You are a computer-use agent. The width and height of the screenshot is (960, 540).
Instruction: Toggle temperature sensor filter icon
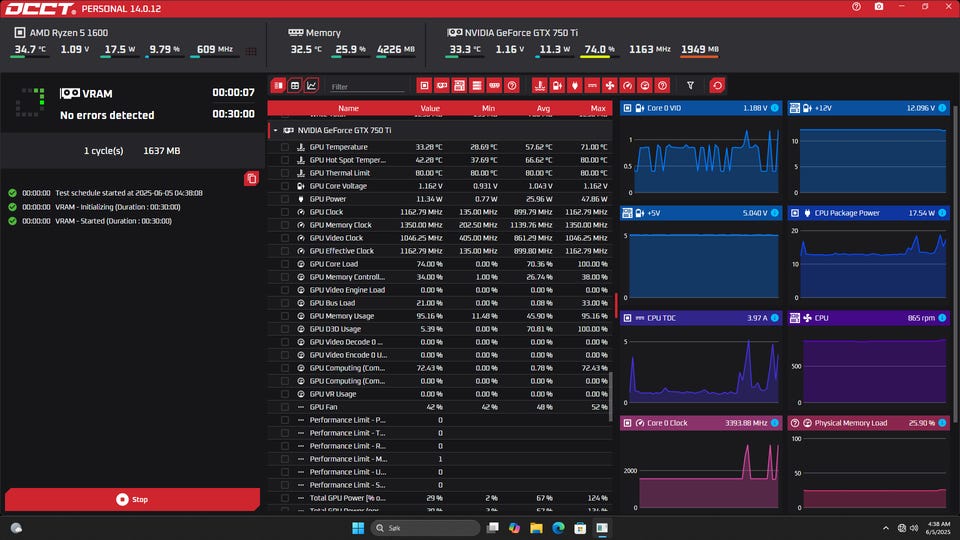539,86
